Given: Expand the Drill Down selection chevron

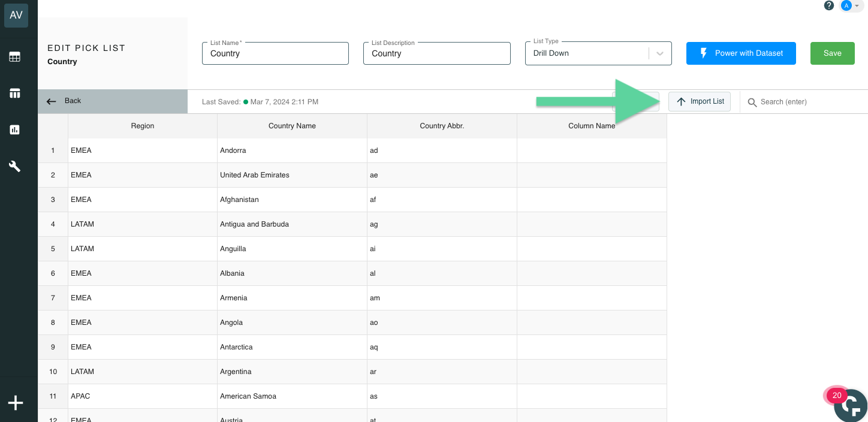Looking at the screenshot, I should (x=660, y=53).
